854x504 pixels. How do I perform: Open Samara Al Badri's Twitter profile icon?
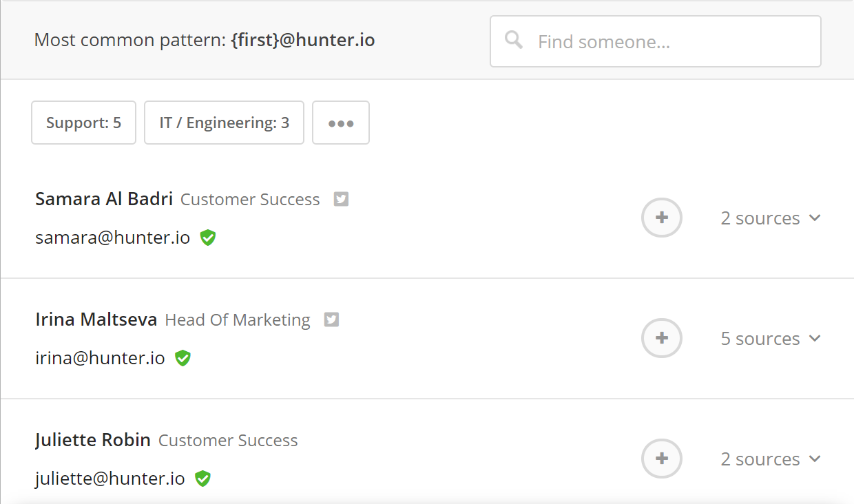pos(341,199)
